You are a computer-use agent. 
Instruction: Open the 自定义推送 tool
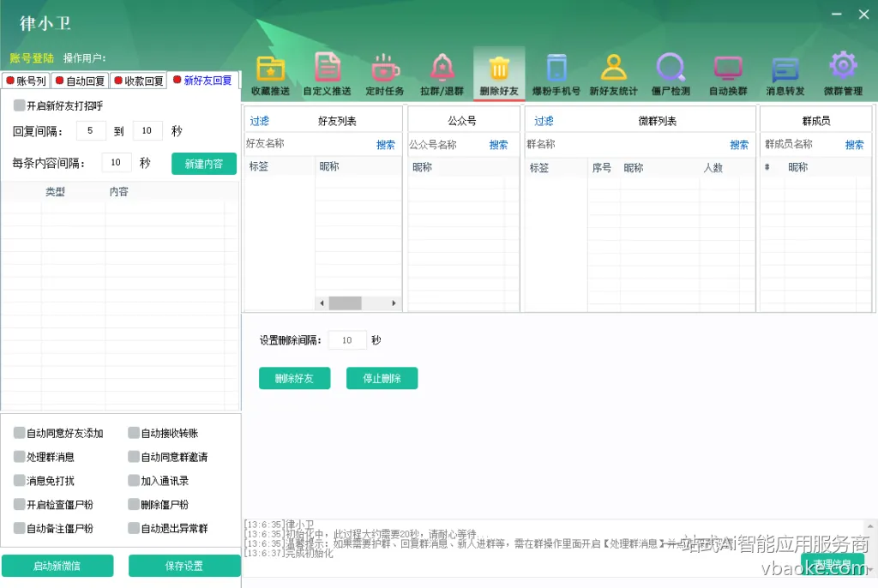click(x=327, y=75)
